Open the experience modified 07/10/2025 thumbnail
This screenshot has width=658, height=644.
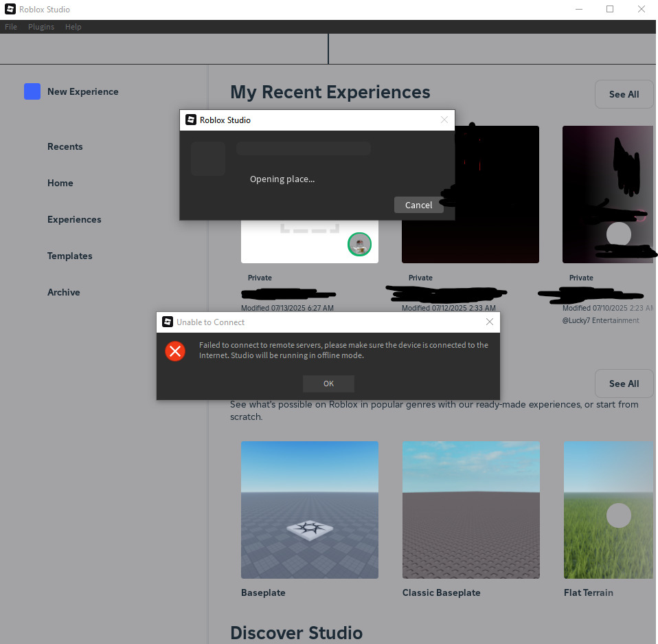coord(608,195)
